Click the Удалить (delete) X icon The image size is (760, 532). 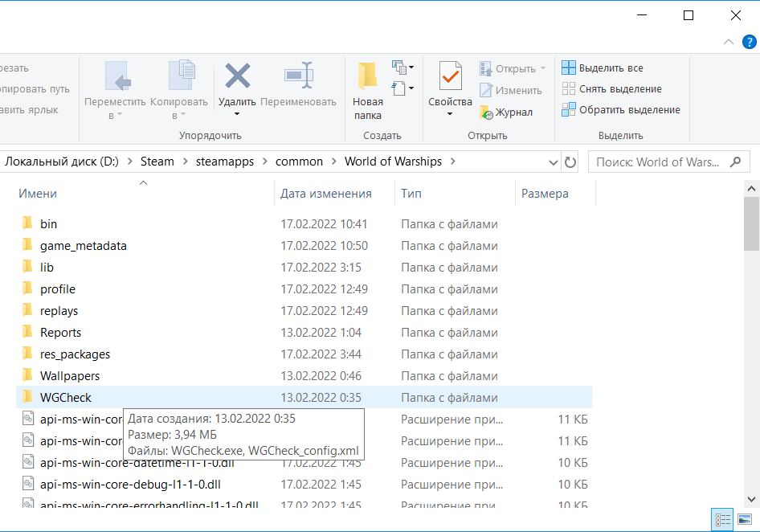[237, 76]
